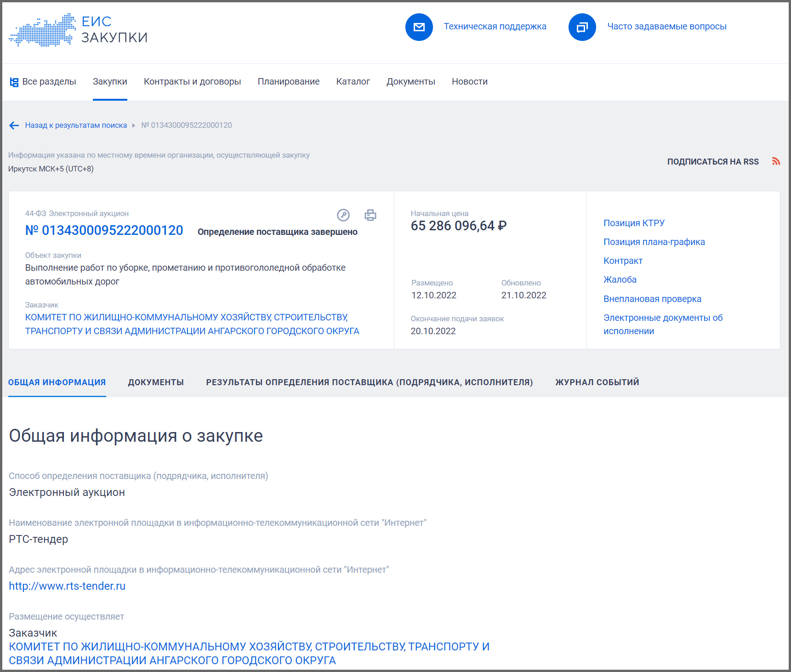Image resolution: width=791 pixels, height=672 pixels.
Task: Open Документы top menu item
Action: pos(411,82)
